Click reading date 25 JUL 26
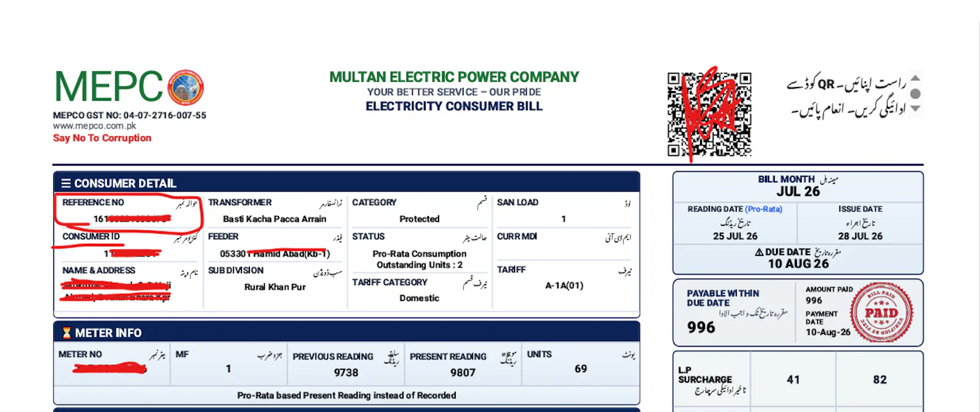 point(735,236)
